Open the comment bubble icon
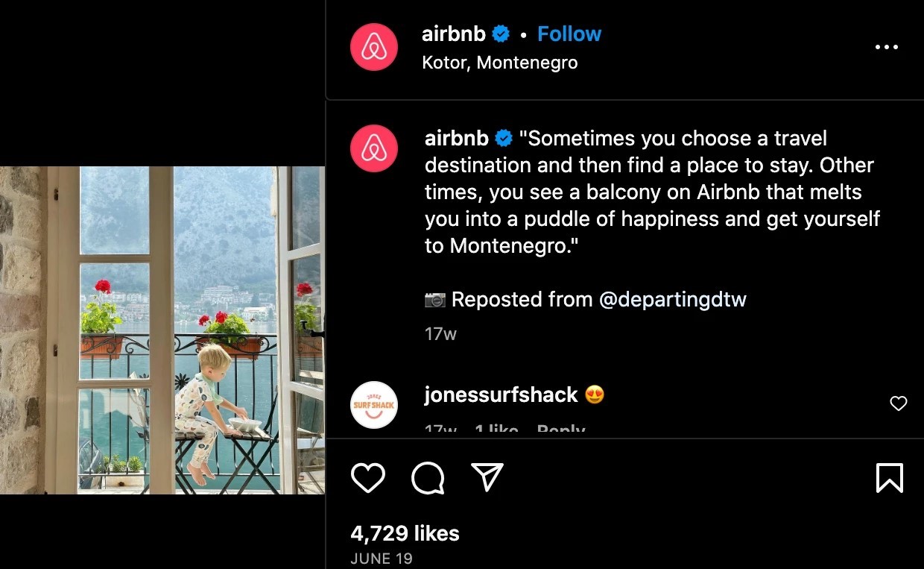The width and height of the screenshot is (924, 569). [x=427, y=477]
